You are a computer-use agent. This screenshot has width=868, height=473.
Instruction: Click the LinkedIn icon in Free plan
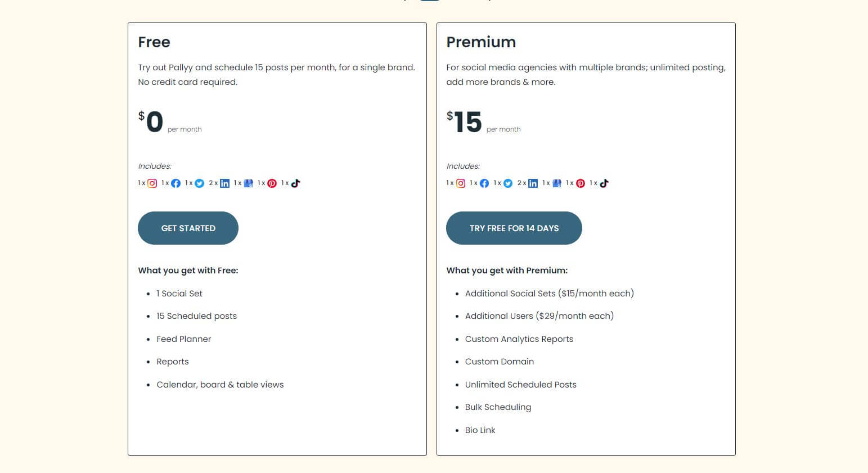point(224,183)
